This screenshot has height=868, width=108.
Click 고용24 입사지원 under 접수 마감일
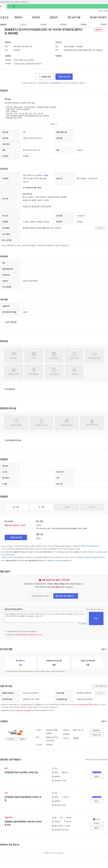point(16,537)
